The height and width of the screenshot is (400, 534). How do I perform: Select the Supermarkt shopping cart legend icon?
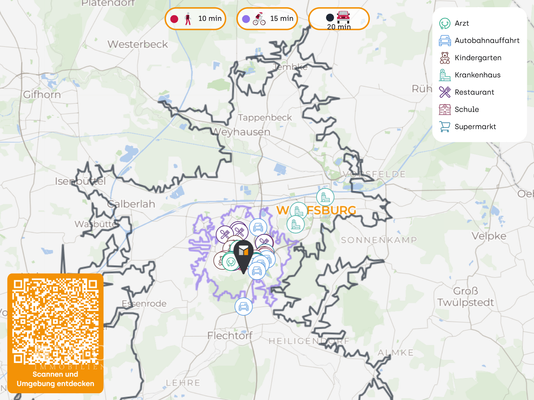pos(444,127)
